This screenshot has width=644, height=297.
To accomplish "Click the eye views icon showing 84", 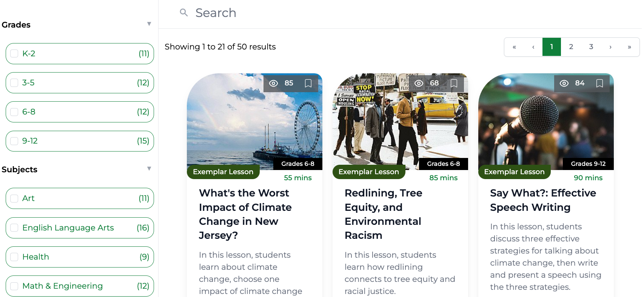I will [564, 83].
